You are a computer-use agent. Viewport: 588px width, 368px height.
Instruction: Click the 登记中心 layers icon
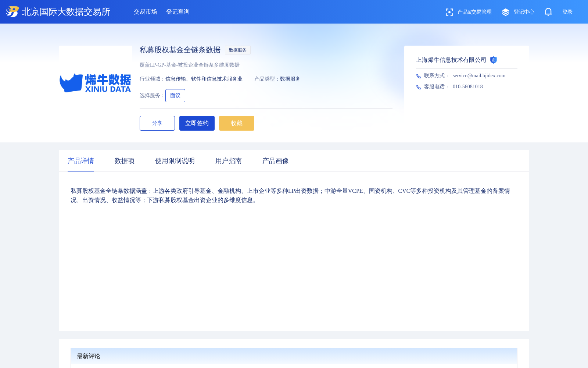point(506,12)
